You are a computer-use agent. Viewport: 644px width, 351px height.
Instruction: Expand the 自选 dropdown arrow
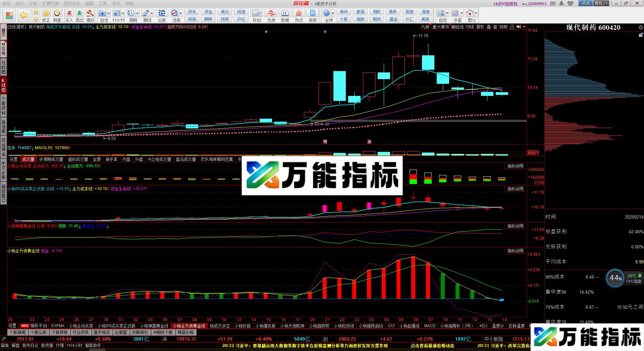point(109,13)
